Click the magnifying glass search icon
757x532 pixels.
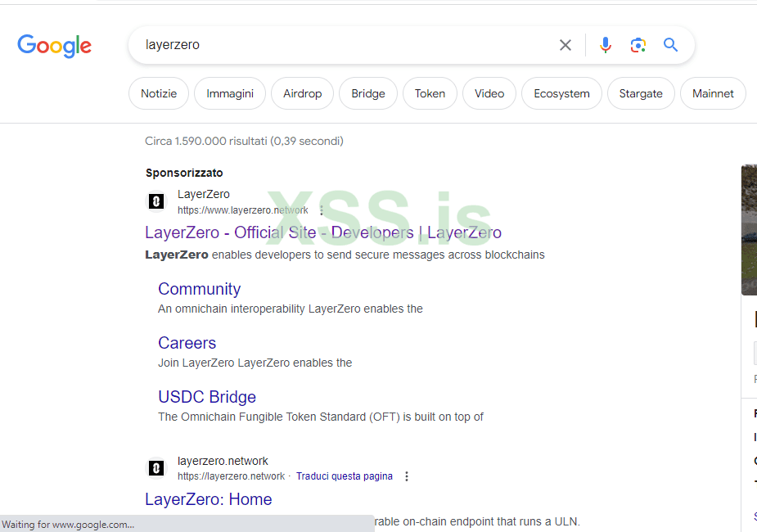tap(670, 45)
